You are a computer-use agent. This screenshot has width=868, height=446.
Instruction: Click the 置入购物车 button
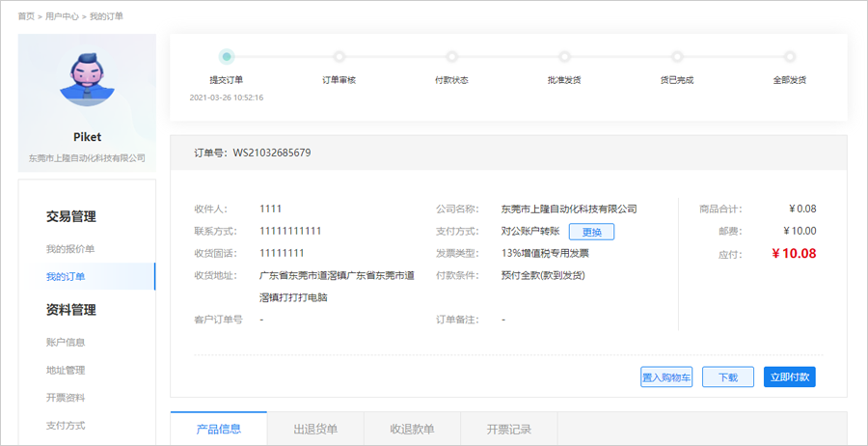666,377
